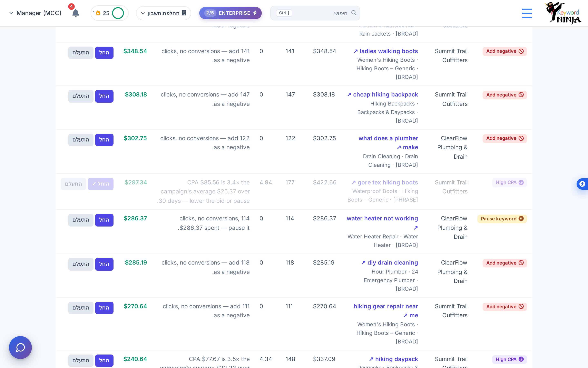588x368 pixels.
Task: Dismiss the $285.19 diy drain cleaning recommendation
Action: tap(81, 264)
